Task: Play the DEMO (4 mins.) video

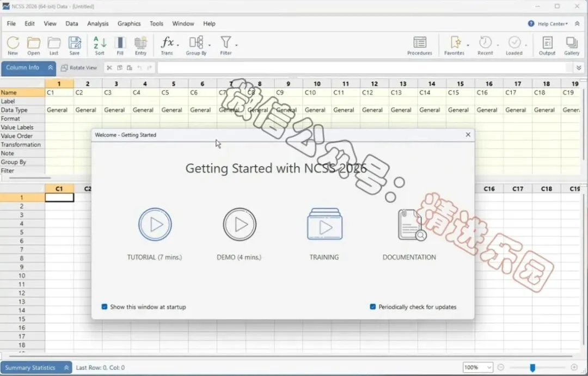Action: [x=240, y=224]
